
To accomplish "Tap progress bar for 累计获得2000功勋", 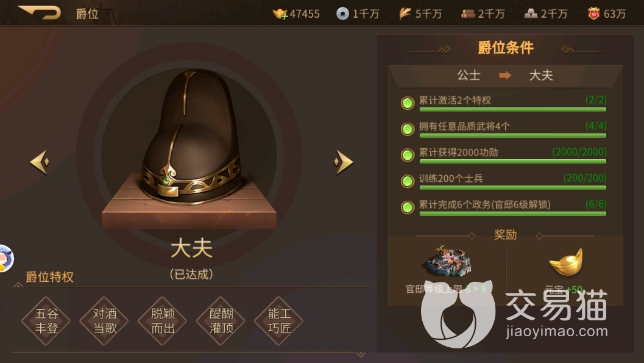I will (512, 162).
